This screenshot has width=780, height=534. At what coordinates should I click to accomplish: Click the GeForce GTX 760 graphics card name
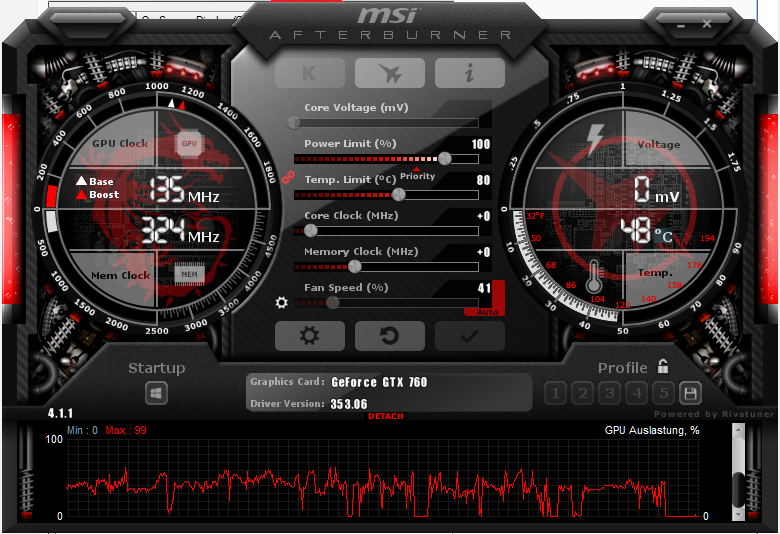coord(379,382)
